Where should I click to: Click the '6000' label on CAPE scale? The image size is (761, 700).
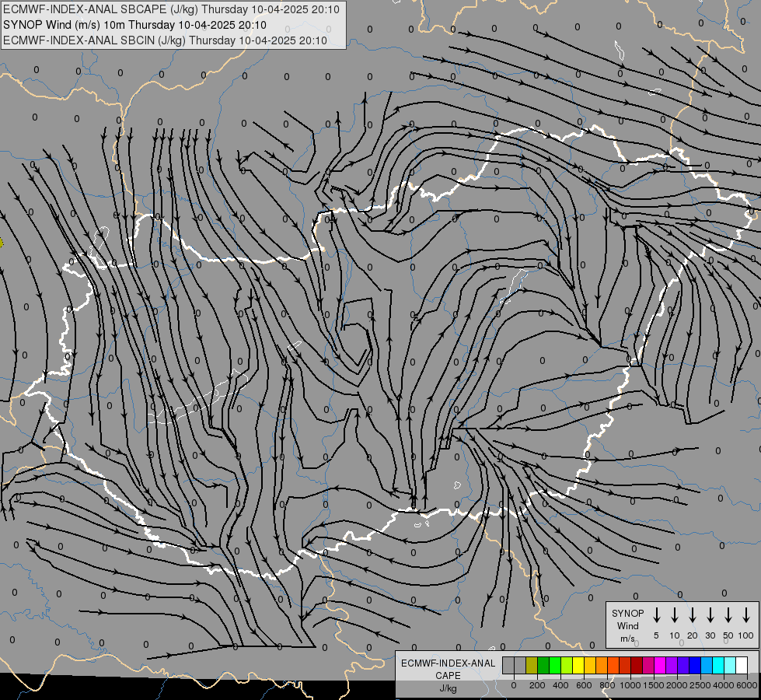click(x=746, y=685)
